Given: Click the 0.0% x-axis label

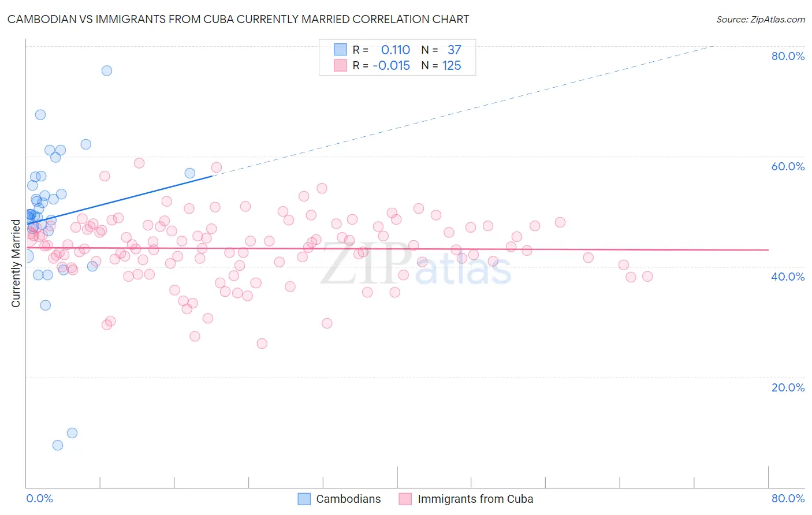Looking at the screenshot, I should tap(39, 498).
